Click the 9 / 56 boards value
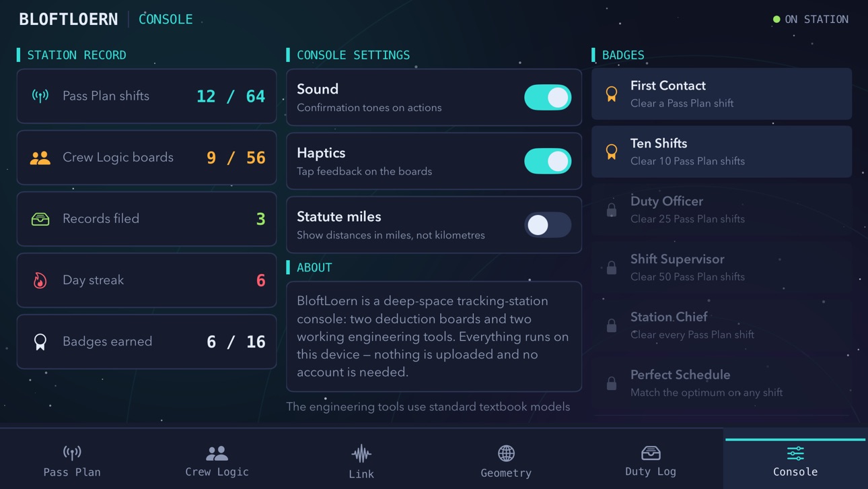868x489 pixels. point(236,158)
